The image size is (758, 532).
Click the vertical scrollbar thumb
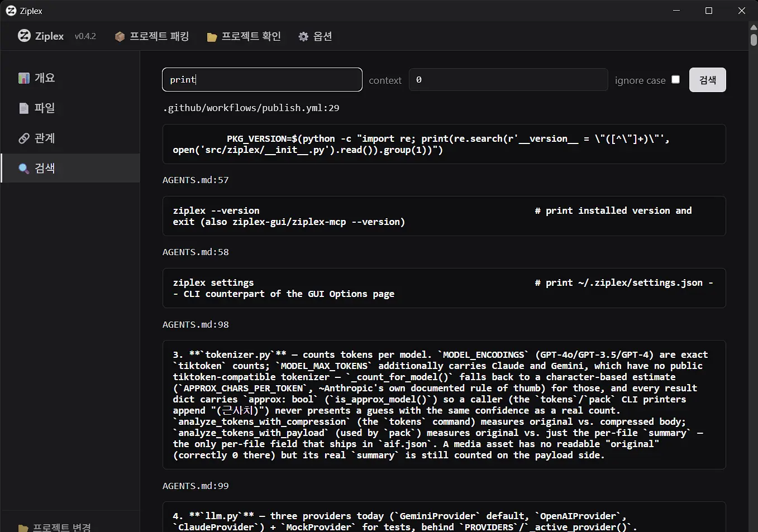pos(754,40)
